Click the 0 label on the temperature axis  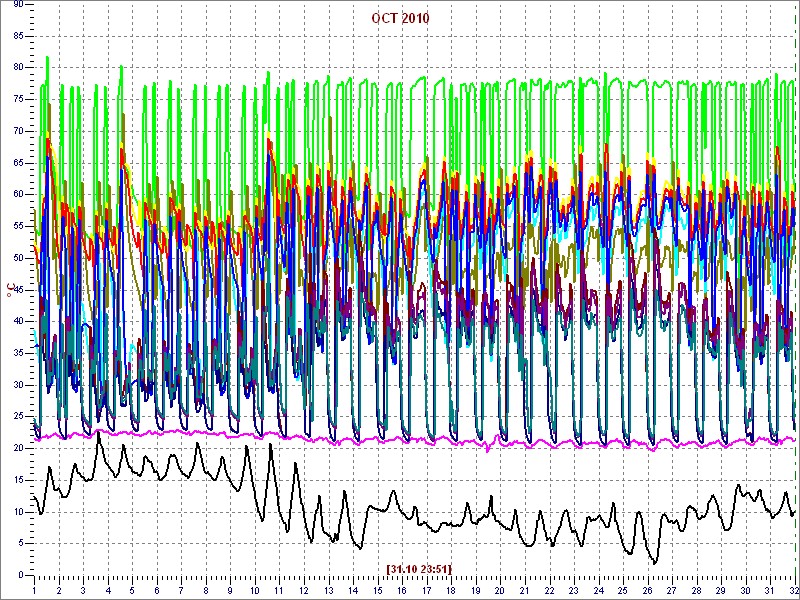tap(20, 575)
